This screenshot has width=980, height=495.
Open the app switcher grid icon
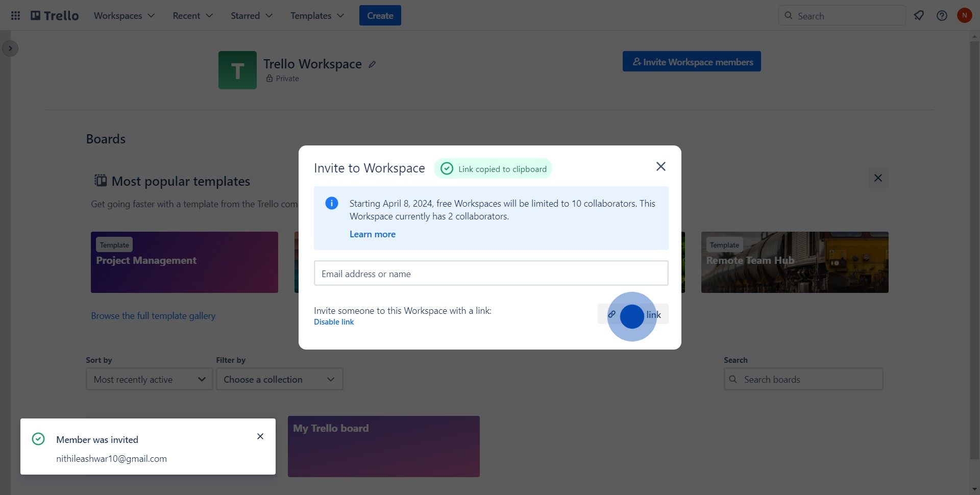tap(15, 16)
